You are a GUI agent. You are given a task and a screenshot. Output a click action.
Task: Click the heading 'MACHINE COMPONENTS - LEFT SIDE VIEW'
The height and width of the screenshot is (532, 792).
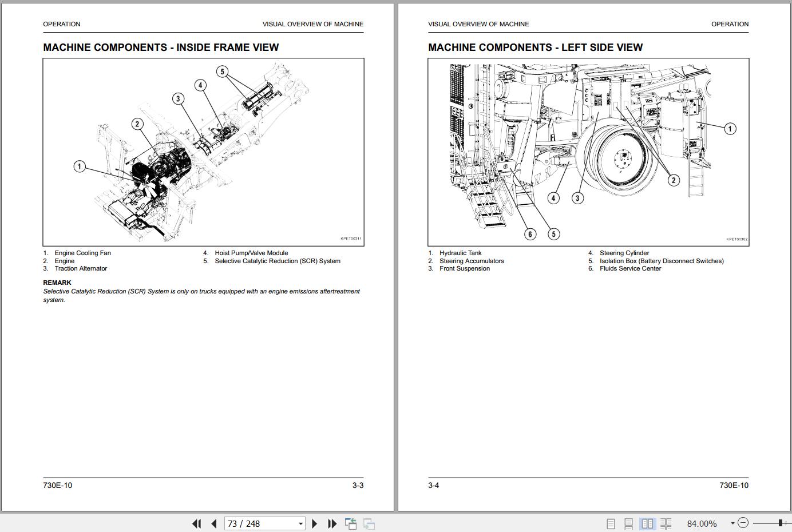coord(535,47)
